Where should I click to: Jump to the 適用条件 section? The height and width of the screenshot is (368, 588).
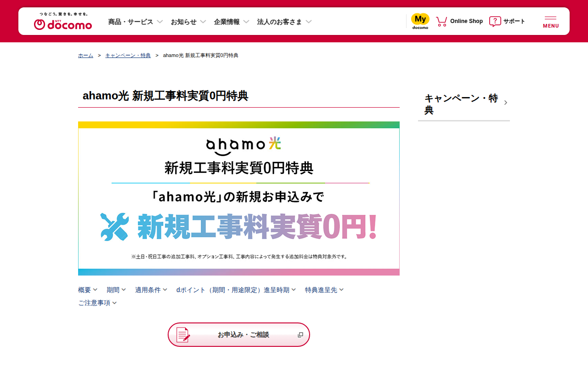point(151,290)
